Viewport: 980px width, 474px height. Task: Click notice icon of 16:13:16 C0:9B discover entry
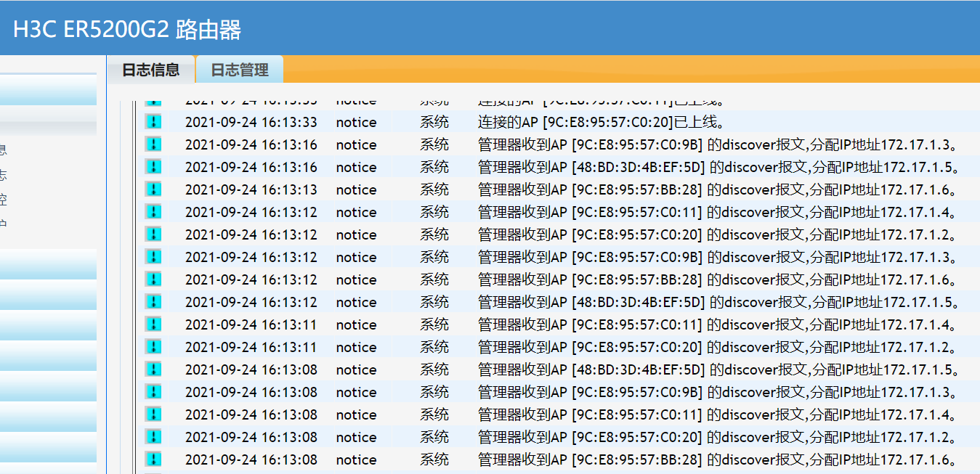pos(153,144)
